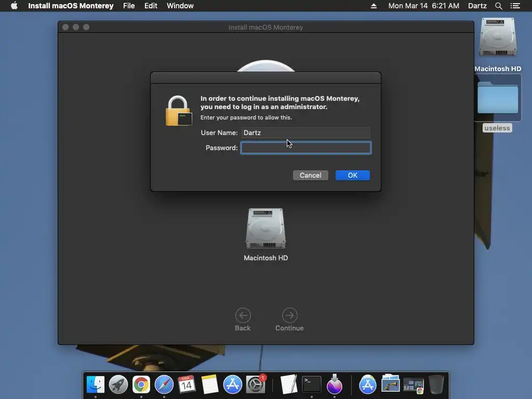Viewport: 532px width, 399px height.
Task: Click 'Enter your password to allow this.' text
Action: [246, 117]
